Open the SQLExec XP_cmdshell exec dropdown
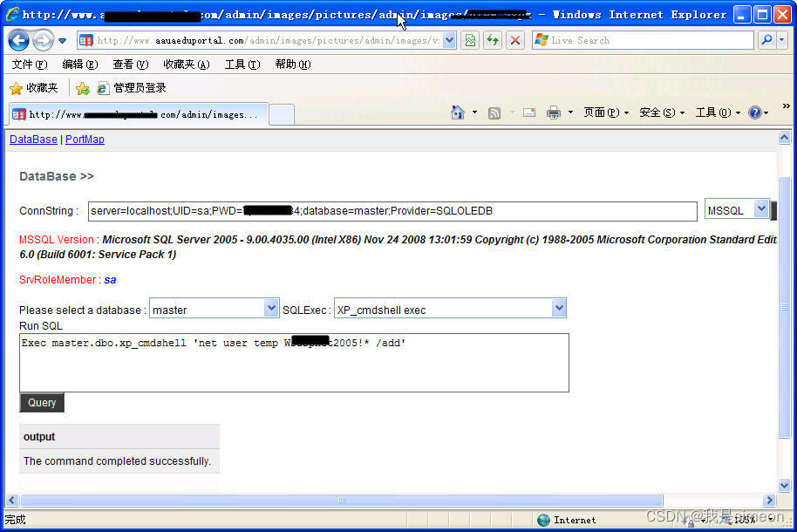The width and height of the screenshot is (797, 532). (x=450, y=309)
